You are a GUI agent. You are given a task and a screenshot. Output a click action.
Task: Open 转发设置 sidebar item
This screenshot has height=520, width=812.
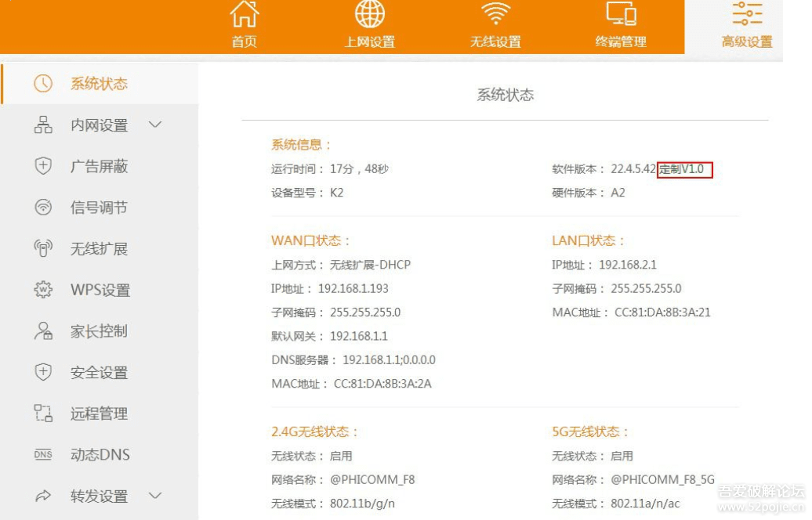pos(99,496)
